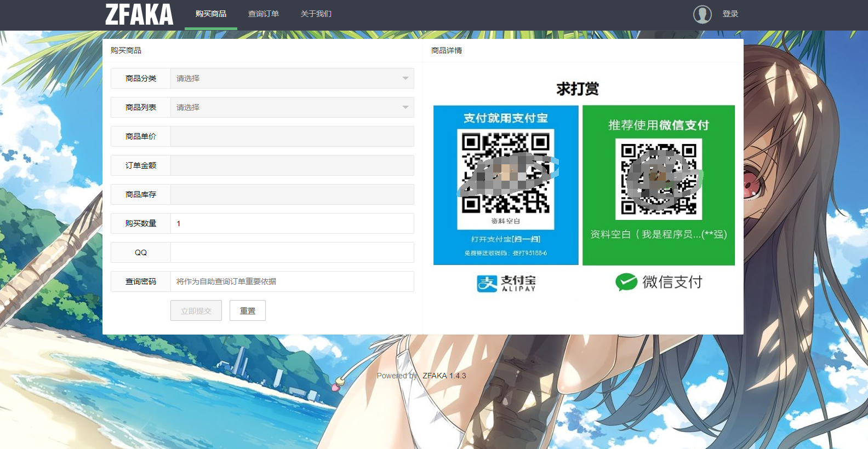The height and width of the screenshot is (449, 868).
Task: Focus the 购买数量 input
Action: coord(292,223)
